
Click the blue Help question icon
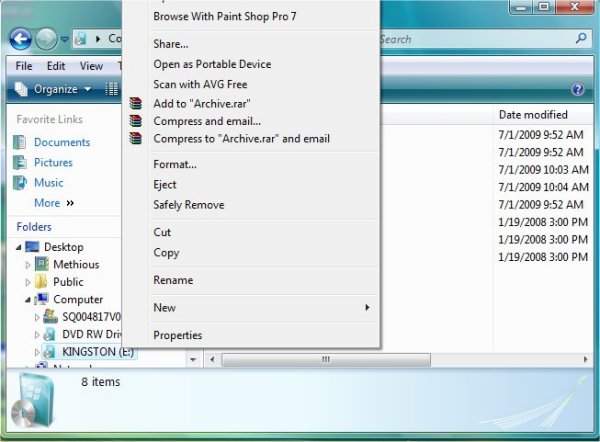(577, 90)
